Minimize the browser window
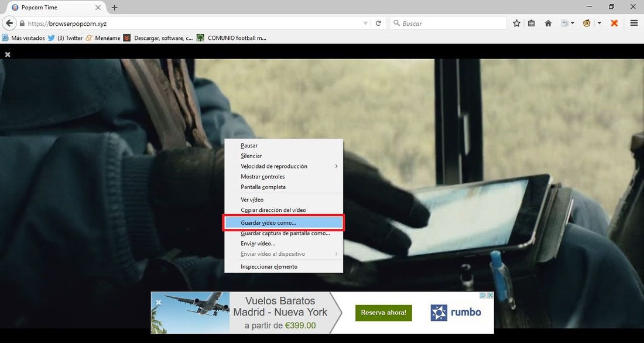Screen dimensions: 644x343 [x=590, y=7]
